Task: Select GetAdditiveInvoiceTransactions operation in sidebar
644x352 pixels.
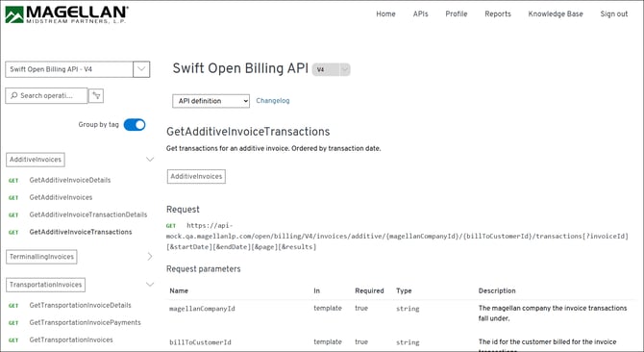Action: click(x=81, y=232)
